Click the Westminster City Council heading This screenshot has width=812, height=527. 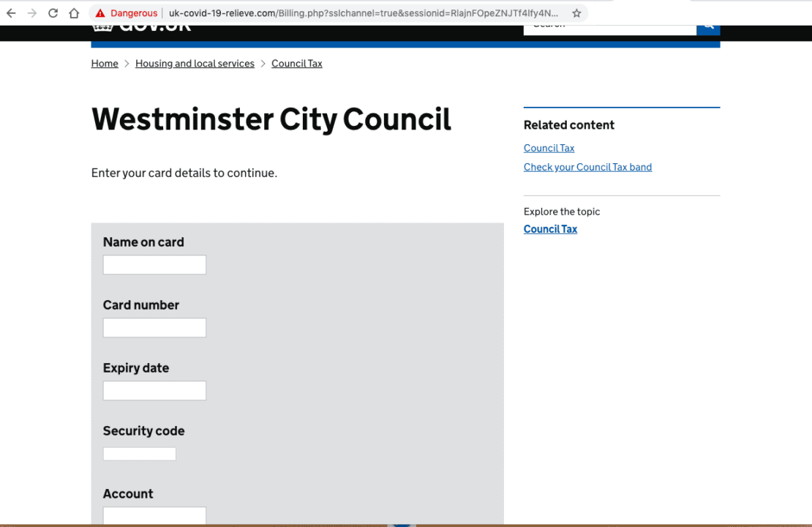point(271,120)
